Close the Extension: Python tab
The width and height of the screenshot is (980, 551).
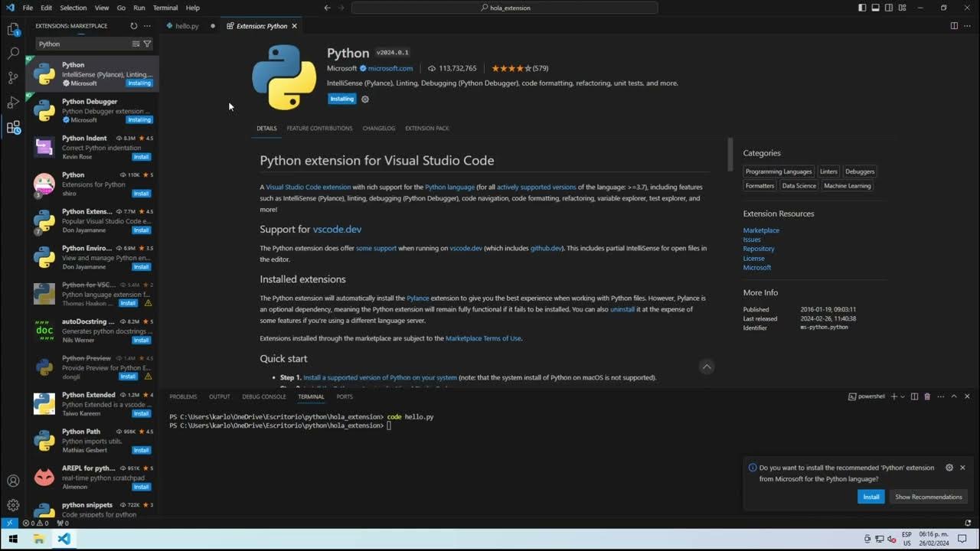coord(294,26)
